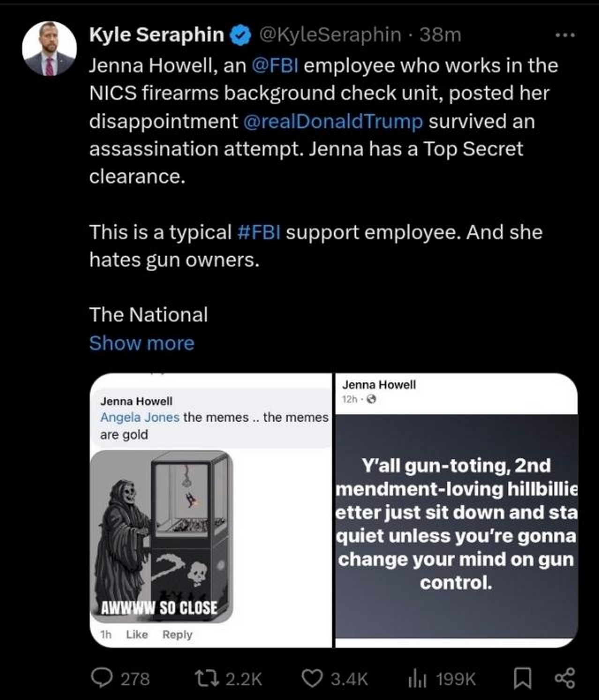Open Kyle Seraphin's profile picture
The image size is (599, 700).
[x=49, y=48]
